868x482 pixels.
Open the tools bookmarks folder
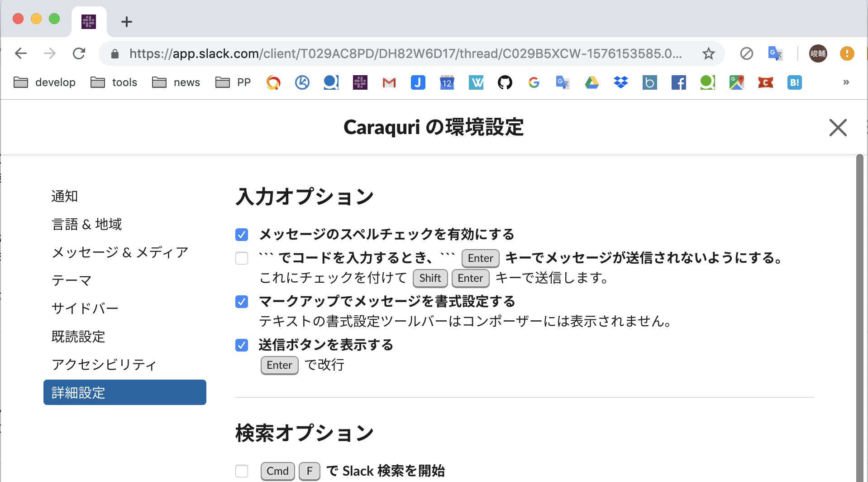tap(114, 82)
